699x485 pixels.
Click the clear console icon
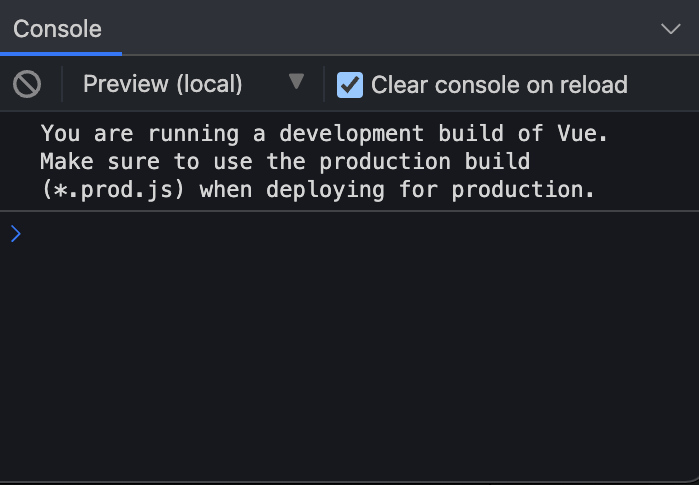pyautogui.click(x=27, y=84)
